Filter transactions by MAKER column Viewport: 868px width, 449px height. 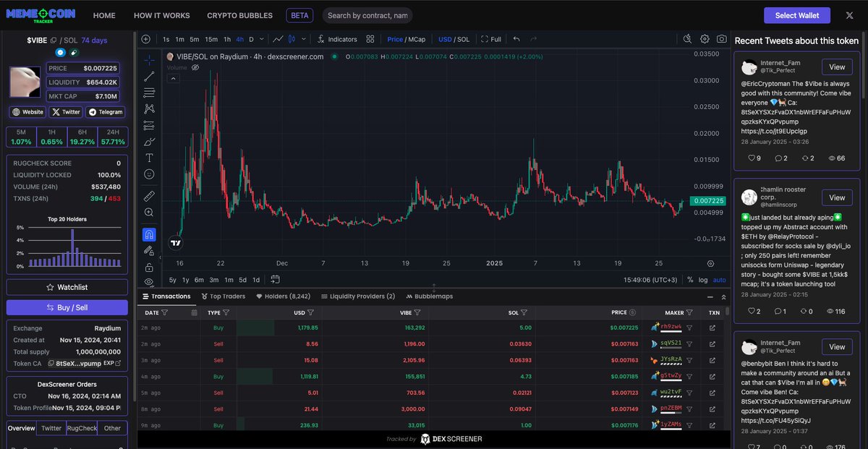pos(691,312)
